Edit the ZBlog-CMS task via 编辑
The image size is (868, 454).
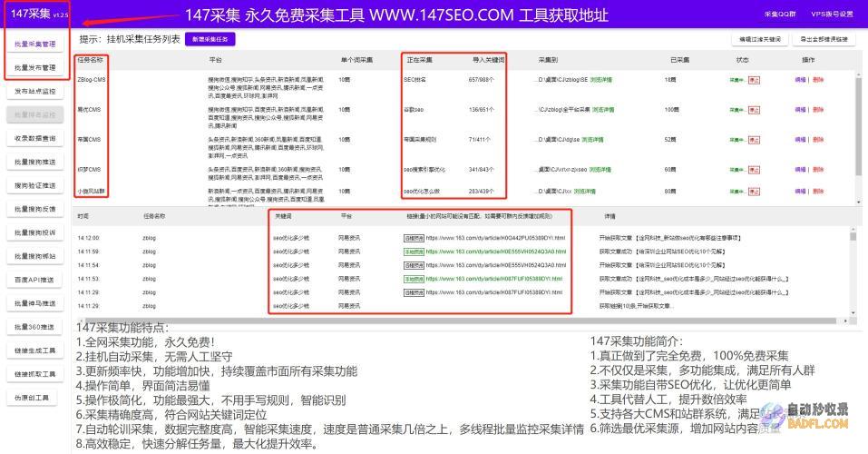(801, 80)
